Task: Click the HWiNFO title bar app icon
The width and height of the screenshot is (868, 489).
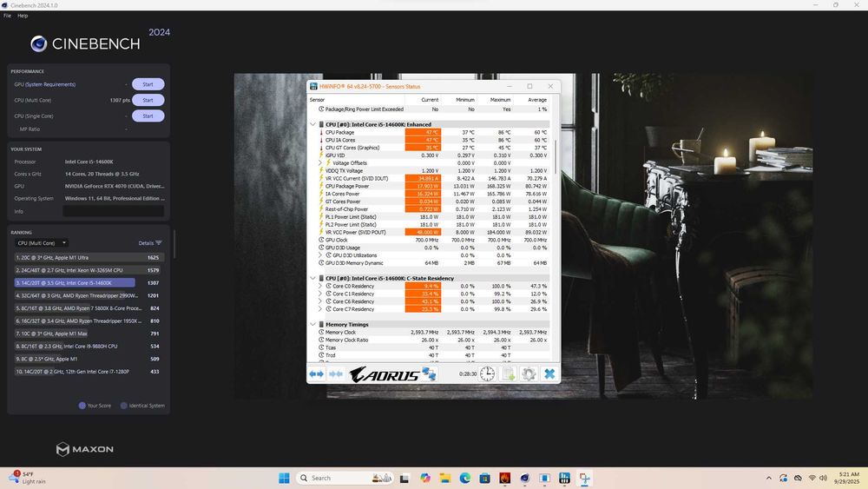Action: 313,86
